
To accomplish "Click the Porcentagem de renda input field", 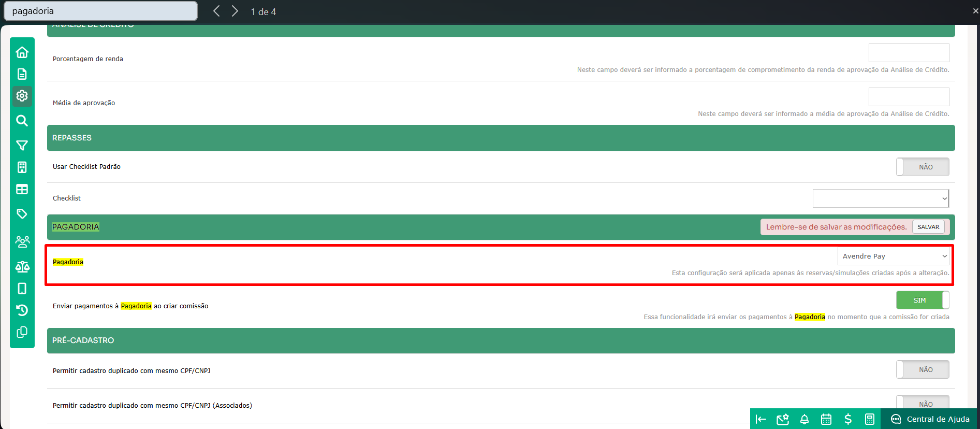I will click(x=909, y=53).
